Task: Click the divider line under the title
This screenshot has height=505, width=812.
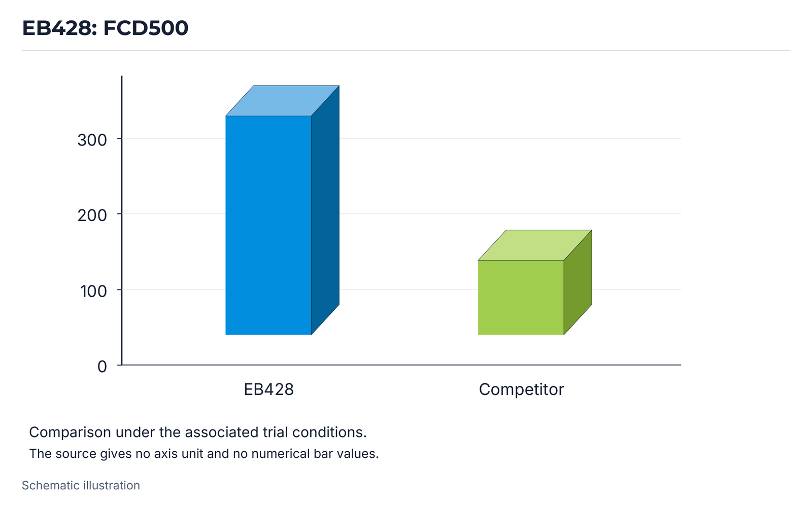Action: (406, 50)
